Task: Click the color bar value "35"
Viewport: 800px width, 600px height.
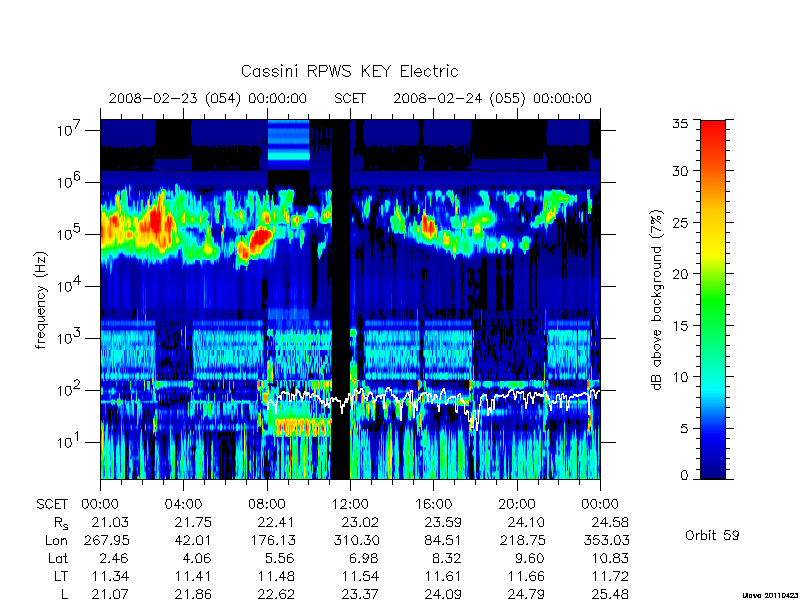Action: pos(680,123)
